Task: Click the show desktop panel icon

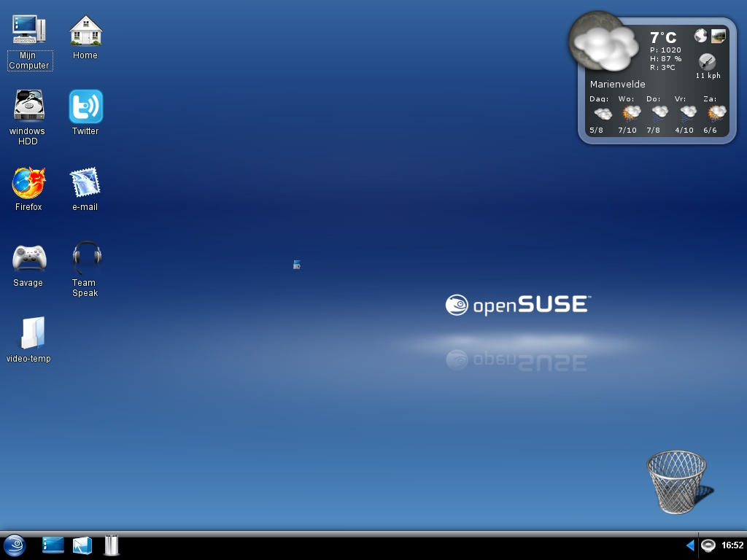Action: 53,545
